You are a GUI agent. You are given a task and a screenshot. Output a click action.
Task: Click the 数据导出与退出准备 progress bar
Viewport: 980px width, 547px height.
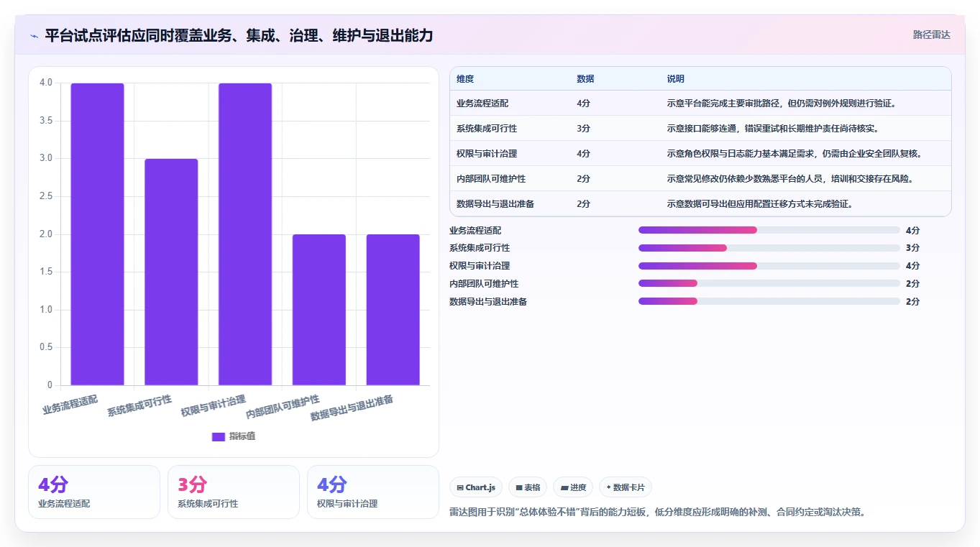coord(769,302)
